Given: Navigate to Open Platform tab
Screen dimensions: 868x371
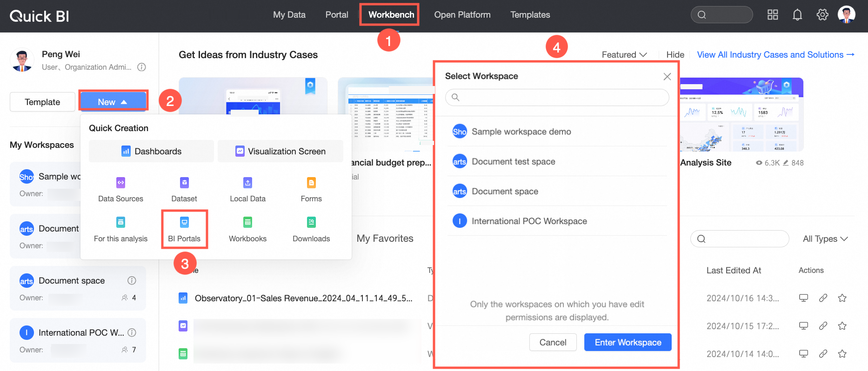Looking at the screenshot, I should [462, 15].
